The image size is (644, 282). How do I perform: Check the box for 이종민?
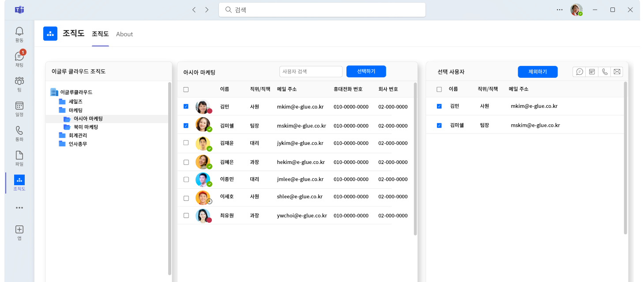(186, 179)
